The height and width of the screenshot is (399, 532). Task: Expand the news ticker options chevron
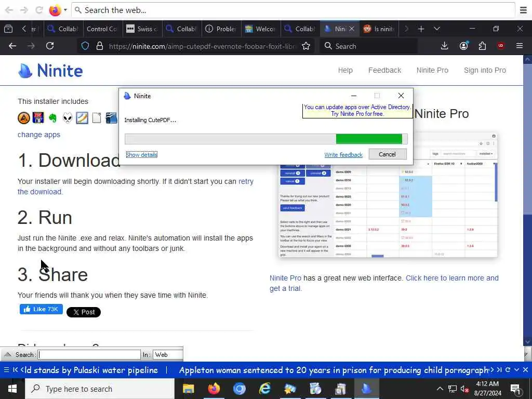pyautogui.click(x=516, y=370)
